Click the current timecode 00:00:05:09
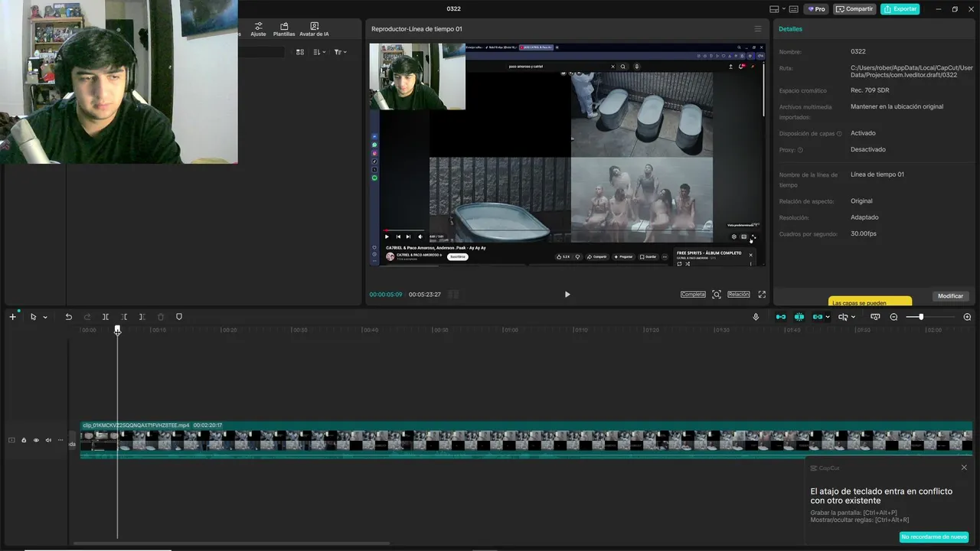980x551 pixels. pos(385,295)
